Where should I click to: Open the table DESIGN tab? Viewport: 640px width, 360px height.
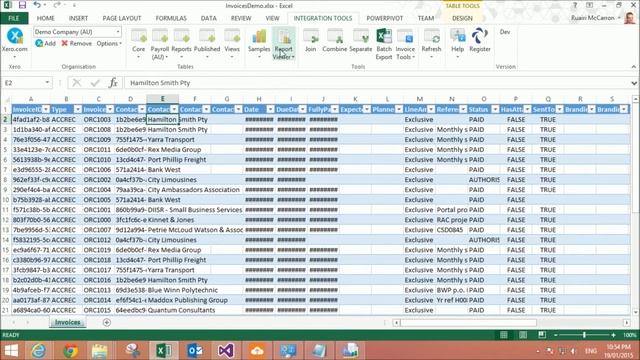[x=462, y=18]
